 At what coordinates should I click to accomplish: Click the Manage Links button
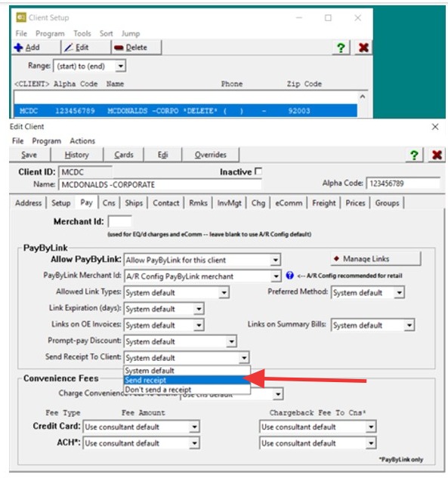tap(375, 259)
